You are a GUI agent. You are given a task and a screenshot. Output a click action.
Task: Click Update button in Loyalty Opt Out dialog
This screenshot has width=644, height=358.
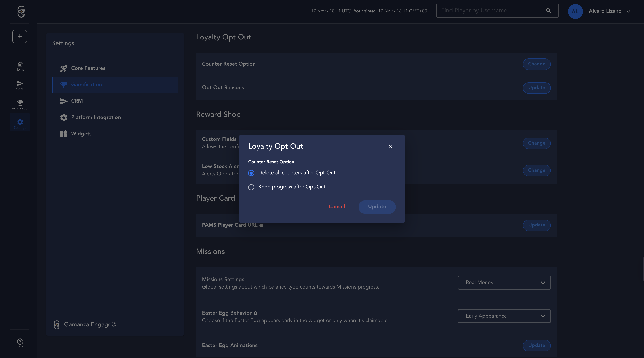(377, 207)
